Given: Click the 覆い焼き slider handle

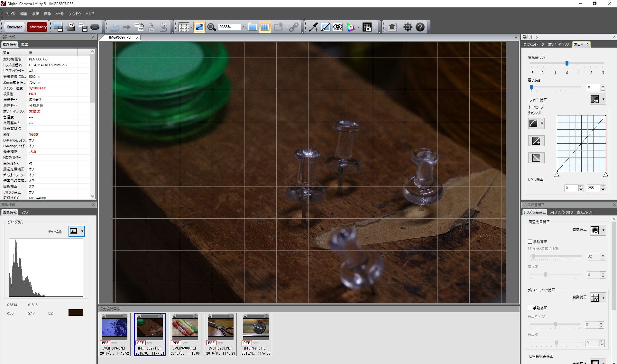Looking at the screenshot, I should point(531,87).
